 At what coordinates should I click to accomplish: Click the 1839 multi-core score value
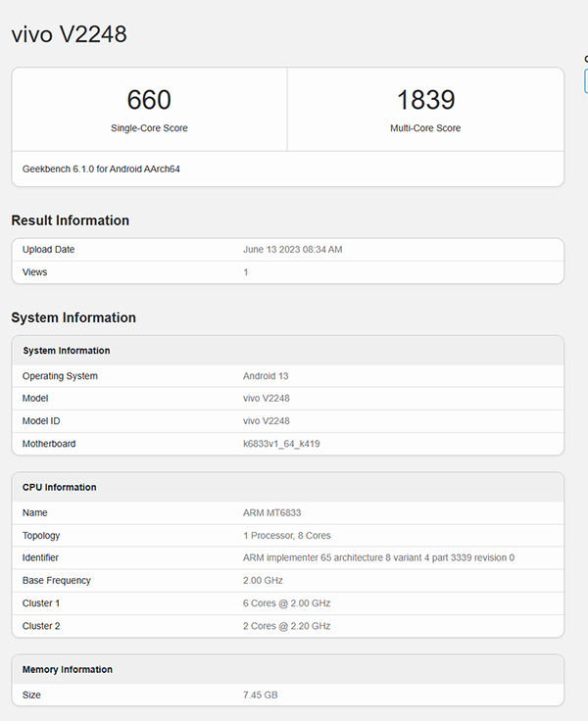point(425,100)
